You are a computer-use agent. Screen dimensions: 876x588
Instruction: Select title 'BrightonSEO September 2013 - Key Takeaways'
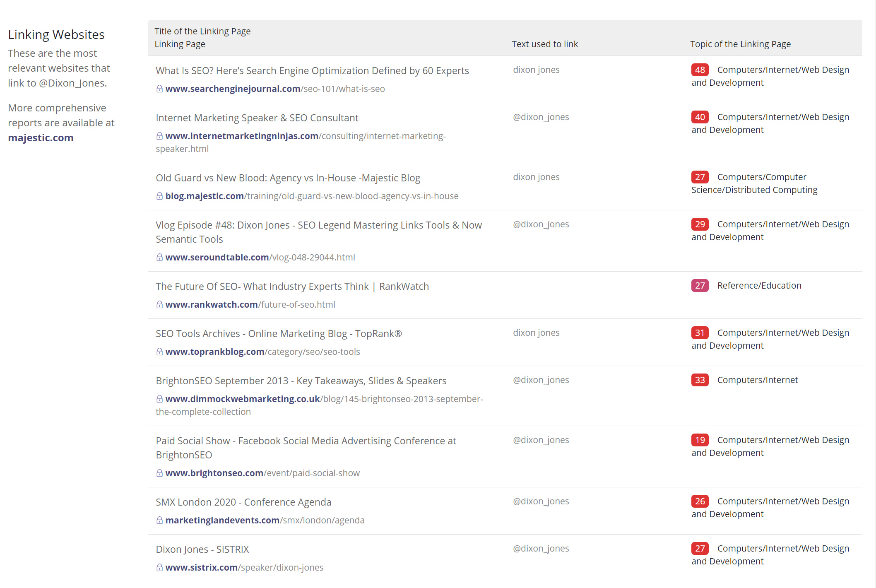301,381
